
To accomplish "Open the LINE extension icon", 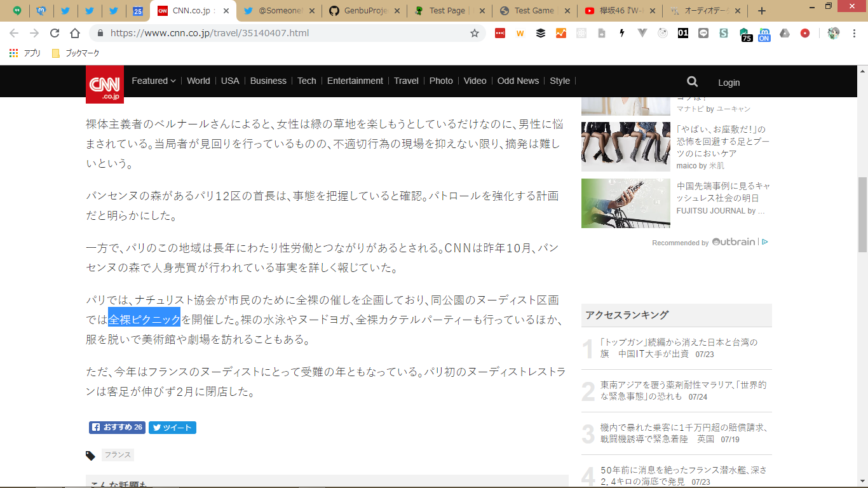I will (703, 33).
